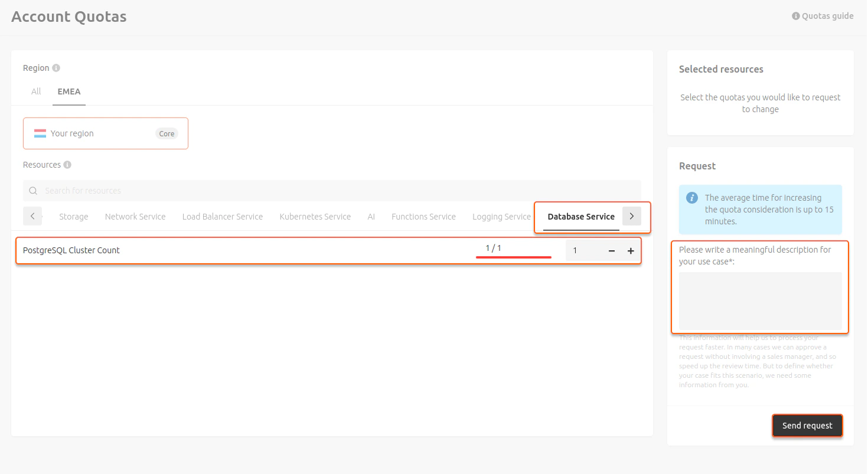Click the use case description text area
Viewport: 868px width, 474px height.
(760, 300)
